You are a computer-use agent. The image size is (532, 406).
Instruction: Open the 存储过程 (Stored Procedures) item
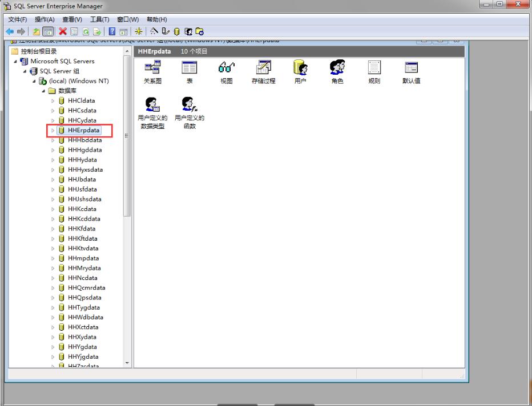click(264, 72)
